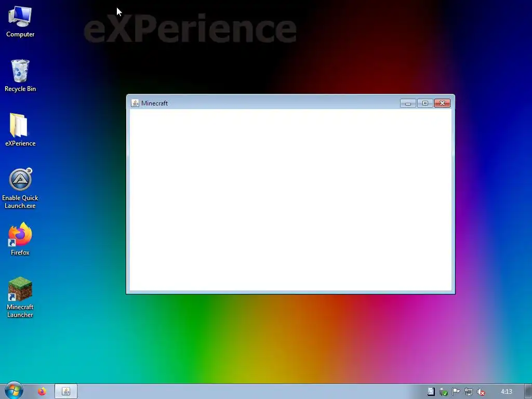Viewport: 532px width, 399px height.
Task: Open Safely Remove Hardware tray icon
Action: (443, 392)
